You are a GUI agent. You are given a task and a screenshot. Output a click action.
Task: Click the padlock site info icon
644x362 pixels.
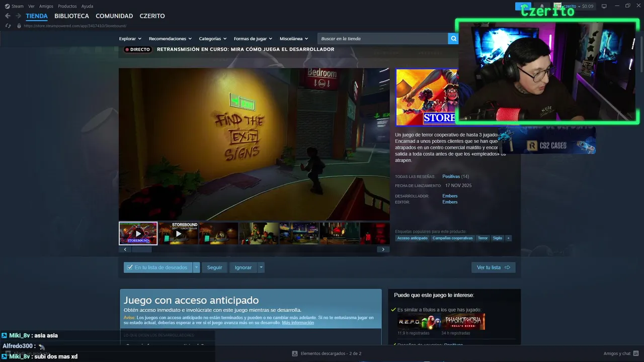point(19,26)
